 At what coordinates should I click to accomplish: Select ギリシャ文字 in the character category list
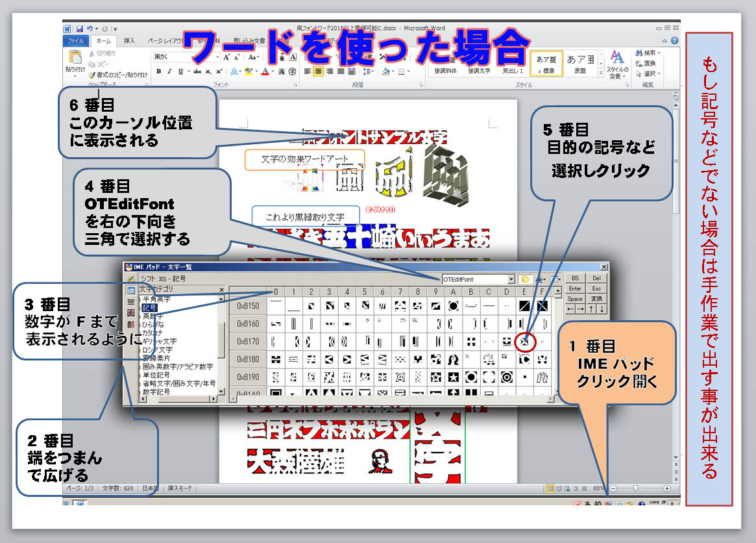pos(160,341)
